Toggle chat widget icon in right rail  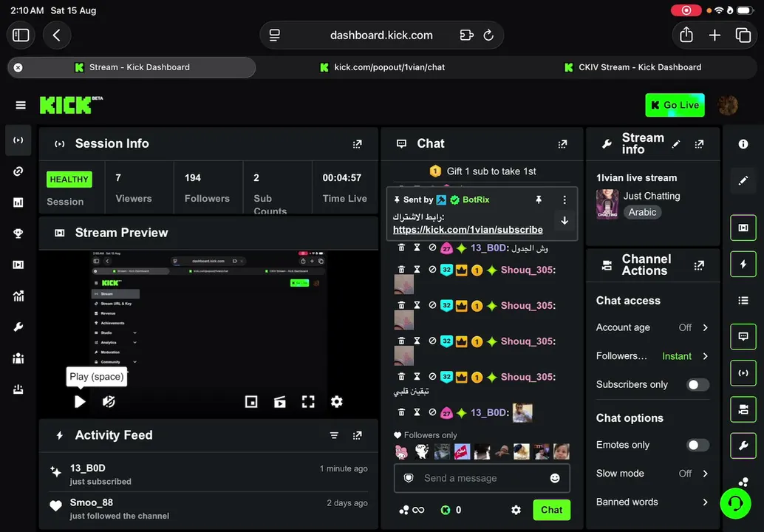743,336
